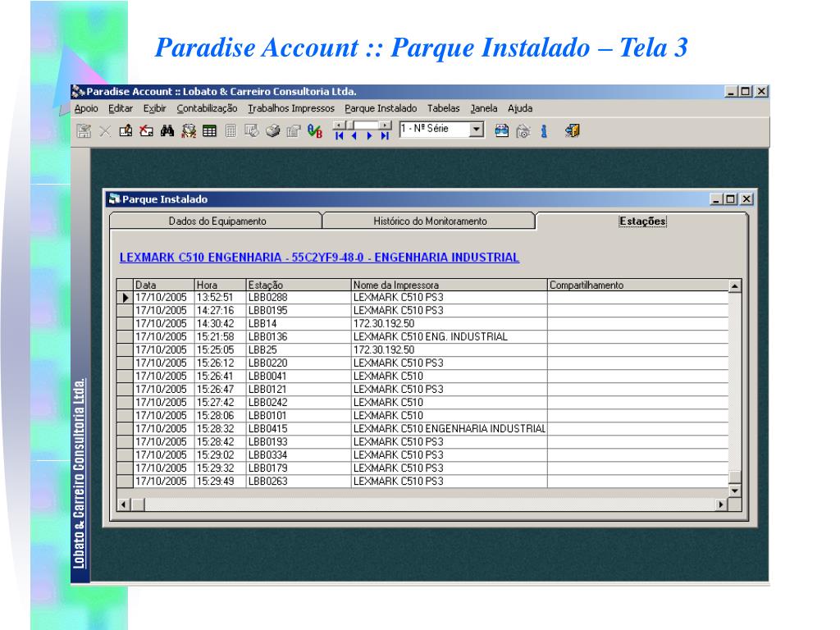This screenshot has width=840, height=630.
Task: Click the table grid view icon
Action: (209, 130)
